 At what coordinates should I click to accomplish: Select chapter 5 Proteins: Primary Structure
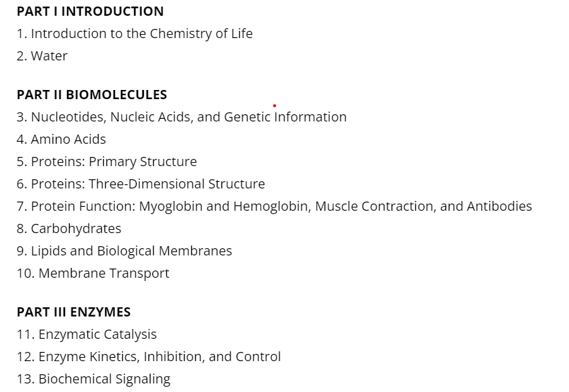click(x=106, y=162)
